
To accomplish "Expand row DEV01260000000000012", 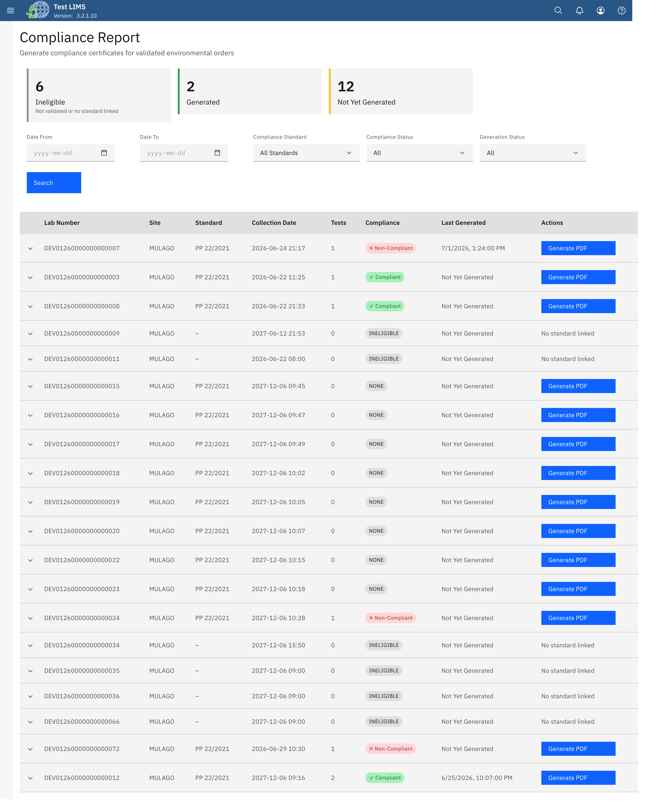I will [31, 778].
